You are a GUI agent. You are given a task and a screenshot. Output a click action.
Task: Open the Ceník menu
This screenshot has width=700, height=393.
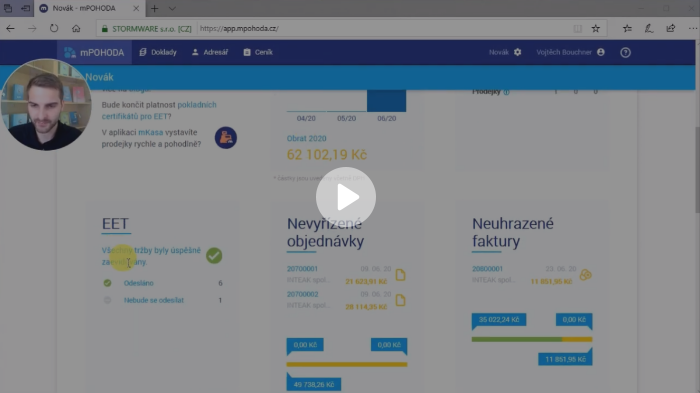coord(258,52)
